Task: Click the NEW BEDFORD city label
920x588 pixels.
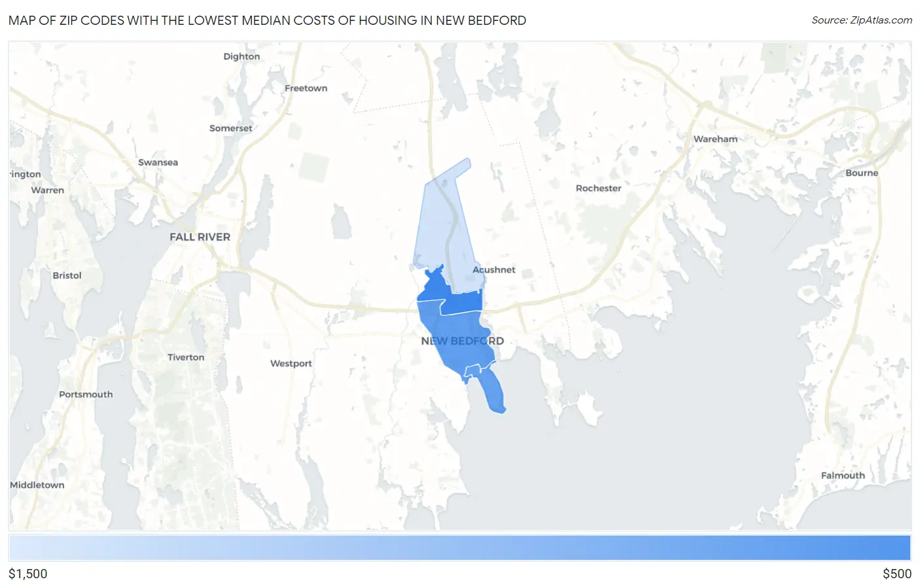Action: 463,341
